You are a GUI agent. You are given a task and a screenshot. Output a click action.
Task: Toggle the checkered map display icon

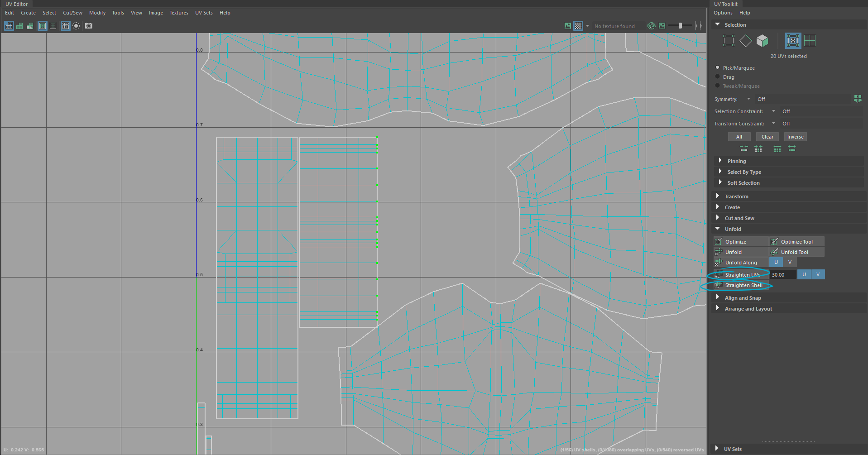[578, 26]
